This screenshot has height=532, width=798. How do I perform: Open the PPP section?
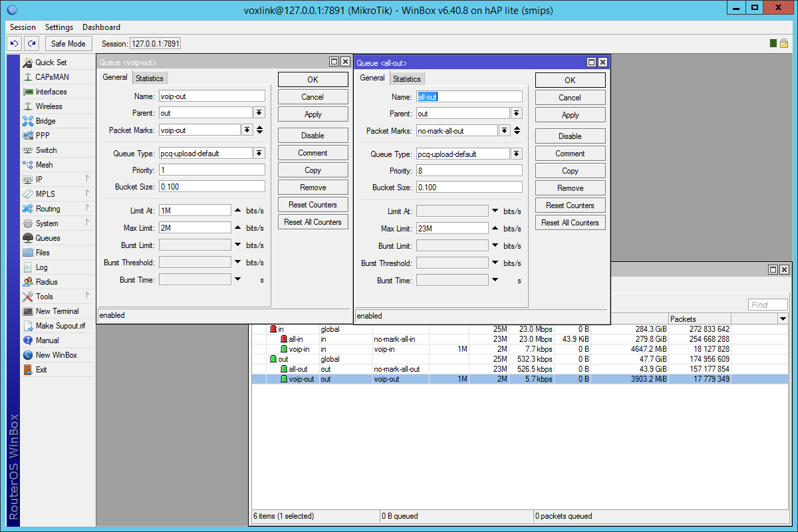43,136
